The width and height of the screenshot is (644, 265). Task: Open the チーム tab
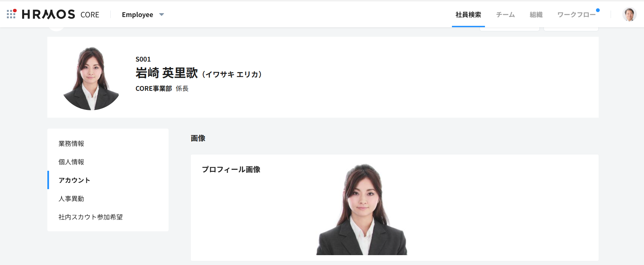(x=505, y=15)
